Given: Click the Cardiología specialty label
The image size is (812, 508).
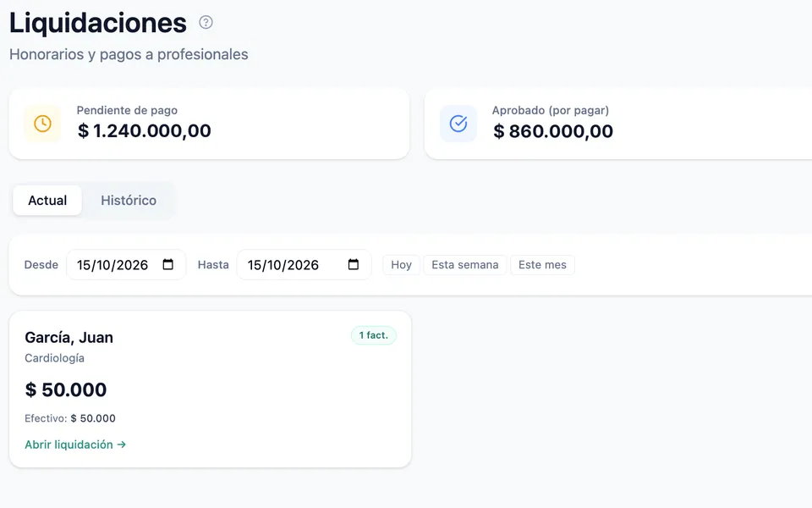Looking at the screenshot, I should 54,358.
